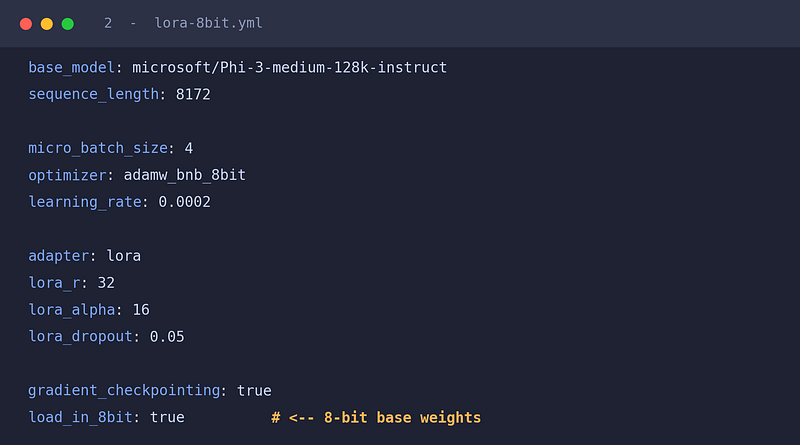Click the gradient_checkpointing true value
Image resolution: width=800 pixels, height=445 pixels.
pyautogui.click(x=254, y=391)
